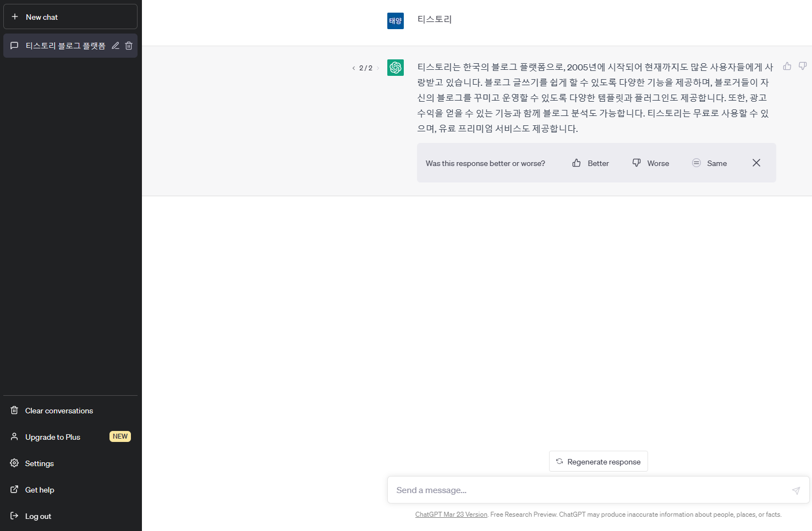Select Same in the response feedback bar

click(710, 163)
